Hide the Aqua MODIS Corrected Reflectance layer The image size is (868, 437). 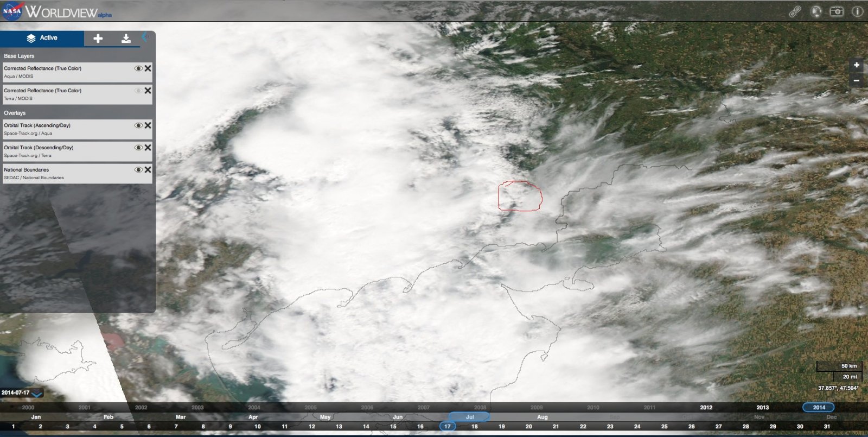(x=138, y=68)
